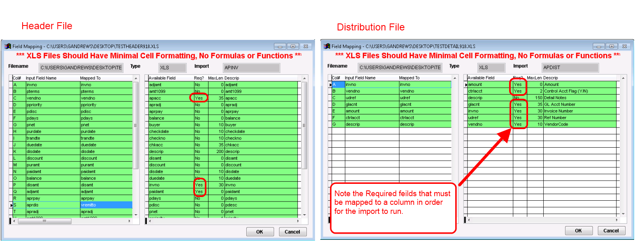
Task: Maximize the TESTDETAIL918.XLS Field Mapping window
Action: click(x=612, y=46)
